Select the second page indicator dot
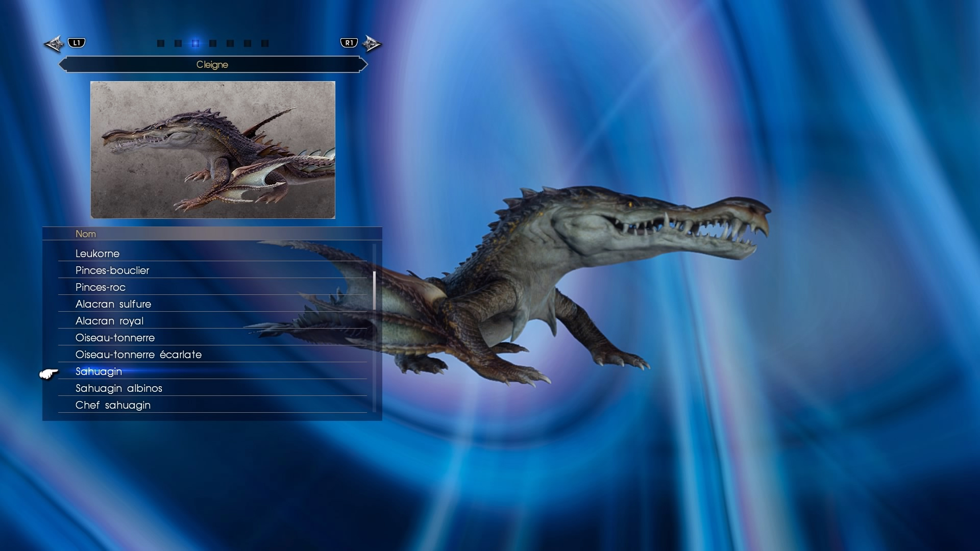The width and height of the screenshot is (980, 551). 178,43
